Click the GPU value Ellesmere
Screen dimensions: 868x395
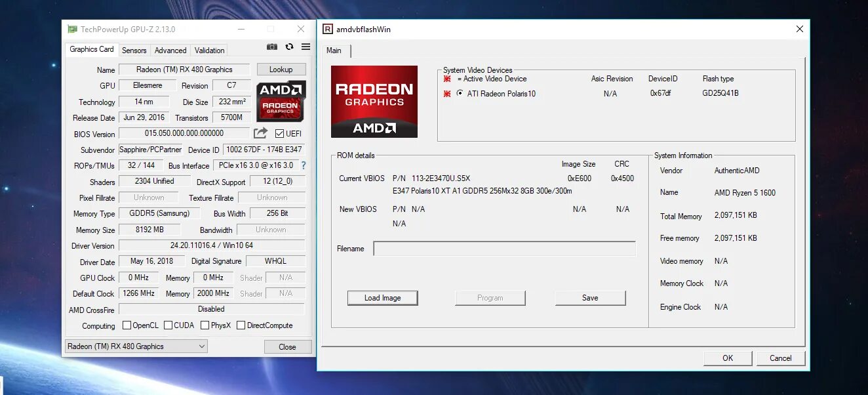148,85
